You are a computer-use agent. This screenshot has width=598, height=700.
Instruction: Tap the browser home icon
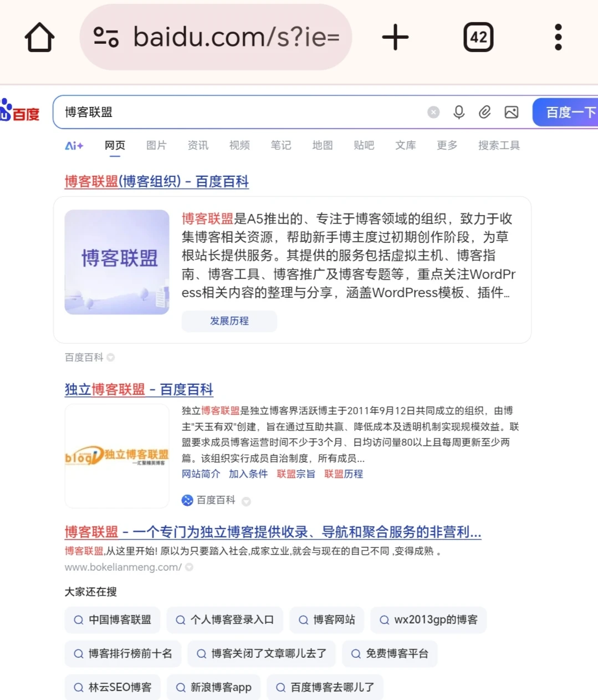coord(39,37)
